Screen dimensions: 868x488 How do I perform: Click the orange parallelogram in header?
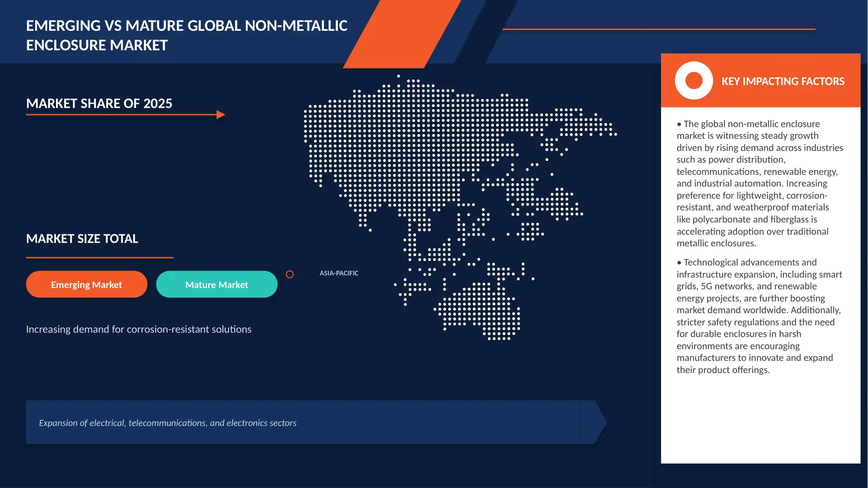coord(401,34)
